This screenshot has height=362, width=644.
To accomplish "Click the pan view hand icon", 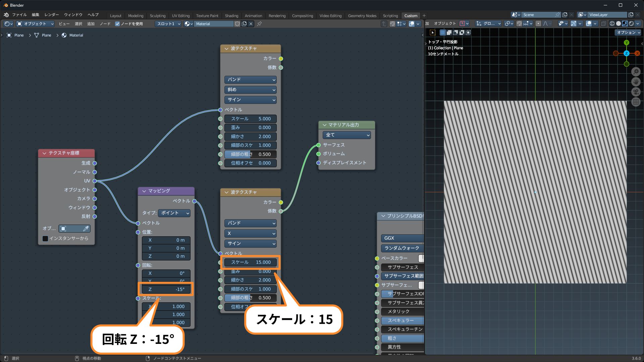I will click(636, 82).
